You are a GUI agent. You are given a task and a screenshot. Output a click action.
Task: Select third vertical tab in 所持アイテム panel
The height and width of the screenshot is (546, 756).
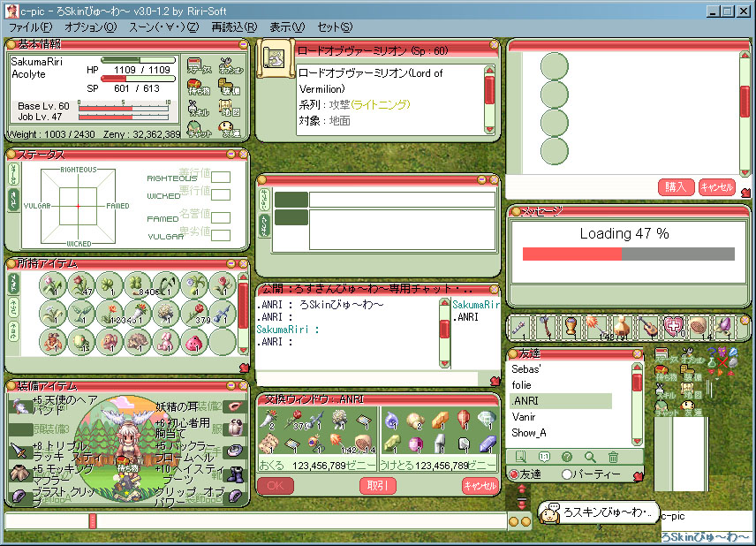pyautogui.click(x=13, y=330)
